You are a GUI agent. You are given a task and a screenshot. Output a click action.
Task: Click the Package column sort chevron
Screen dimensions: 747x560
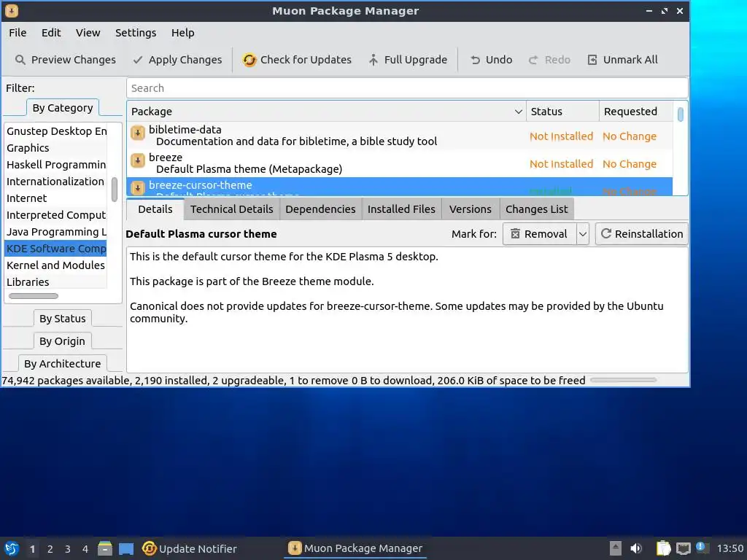pos(519,112)
